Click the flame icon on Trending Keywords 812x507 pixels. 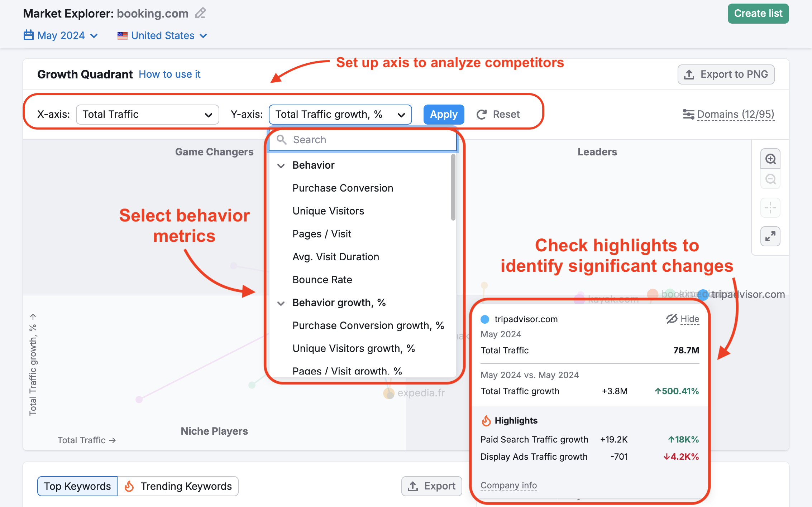click(129, 486)
